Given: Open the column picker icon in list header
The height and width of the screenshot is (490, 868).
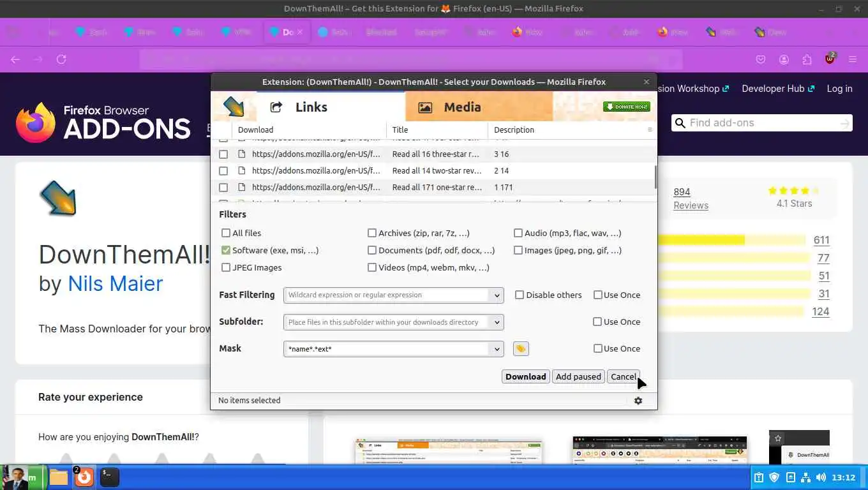Looking at the screenshot, I should point(650,130).
